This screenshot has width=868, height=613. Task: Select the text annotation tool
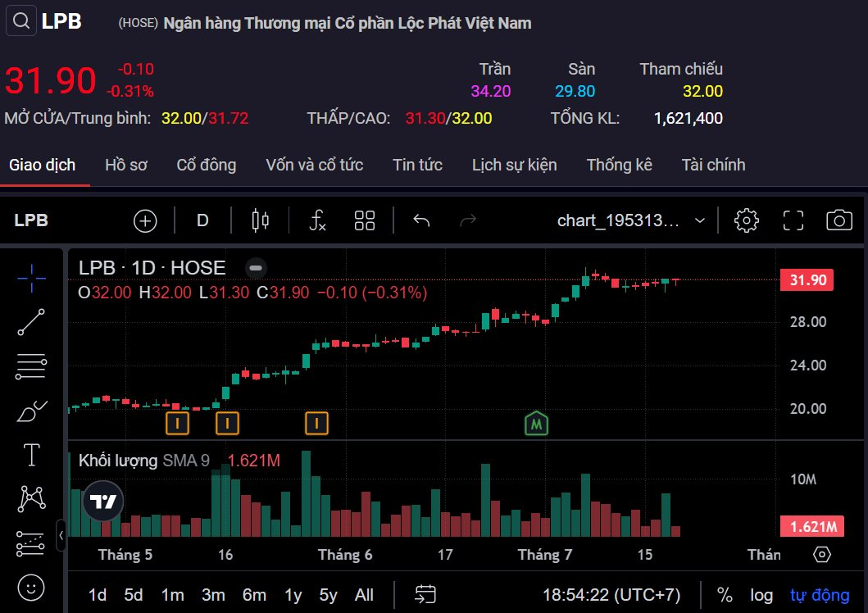31,455
